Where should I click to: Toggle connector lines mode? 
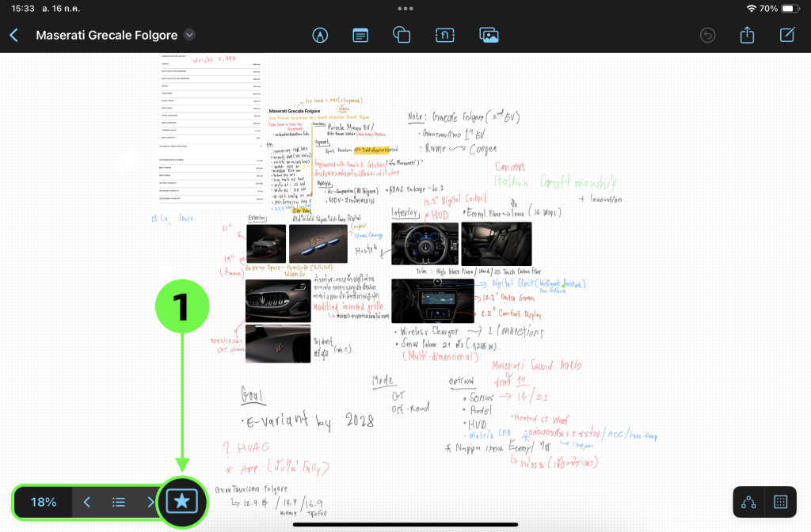point(748,502)
